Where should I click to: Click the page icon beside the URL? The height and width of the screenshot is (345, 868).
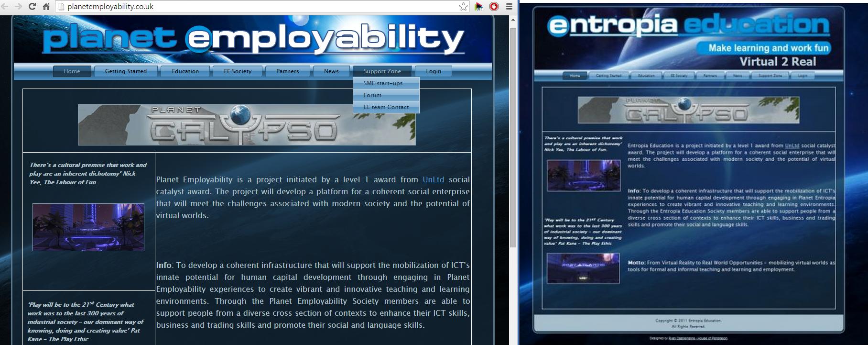point(61,7)
